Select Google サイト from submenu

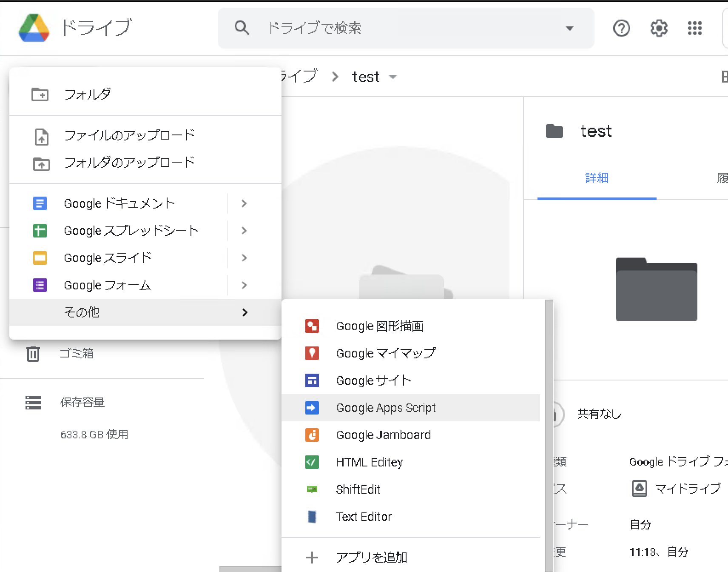(411, 380)
